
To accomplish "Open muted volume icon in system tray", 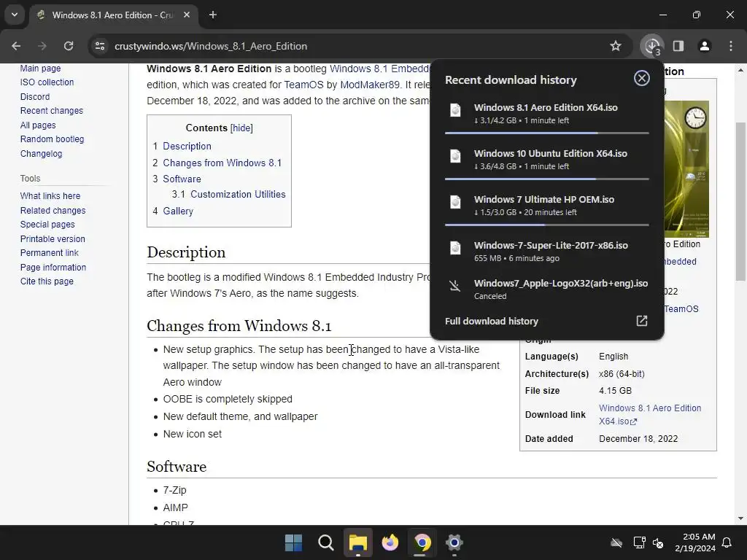I will point(658,542).
